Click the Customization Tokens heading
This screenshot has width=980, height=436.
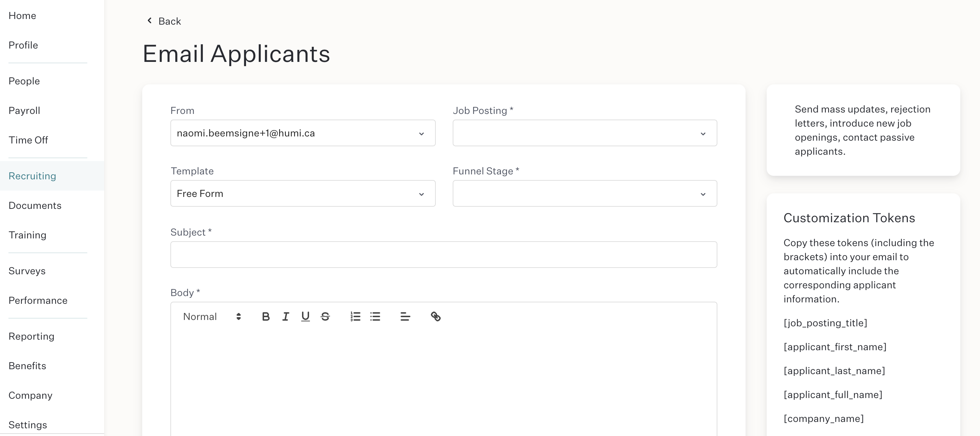click(x=849, y=218)
